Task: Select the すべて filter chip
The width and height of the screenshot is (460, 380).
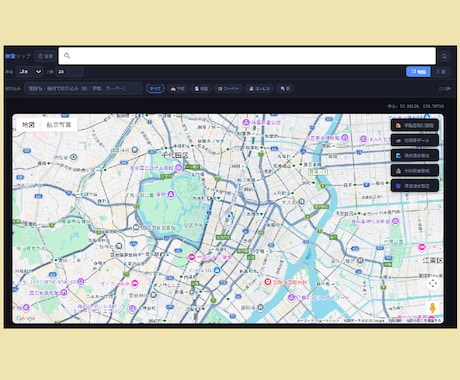Action: (x=155, y=89)
